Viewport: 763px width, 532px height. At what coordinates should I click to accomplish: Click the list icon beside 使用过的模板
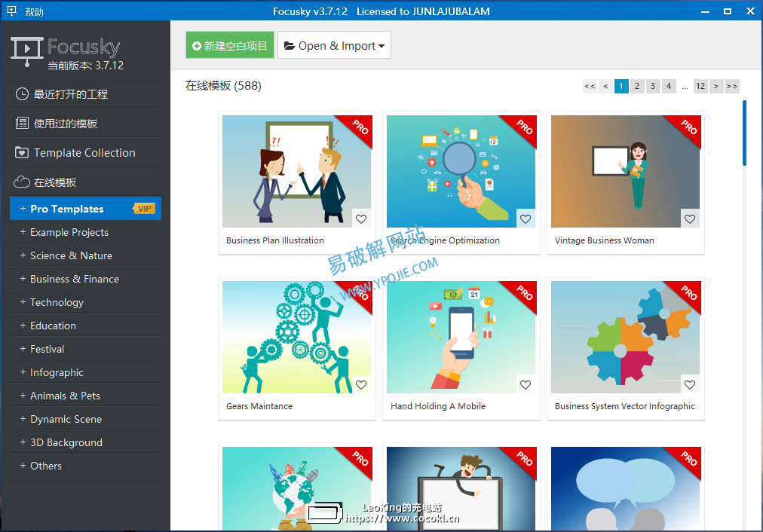pos(22,123)
